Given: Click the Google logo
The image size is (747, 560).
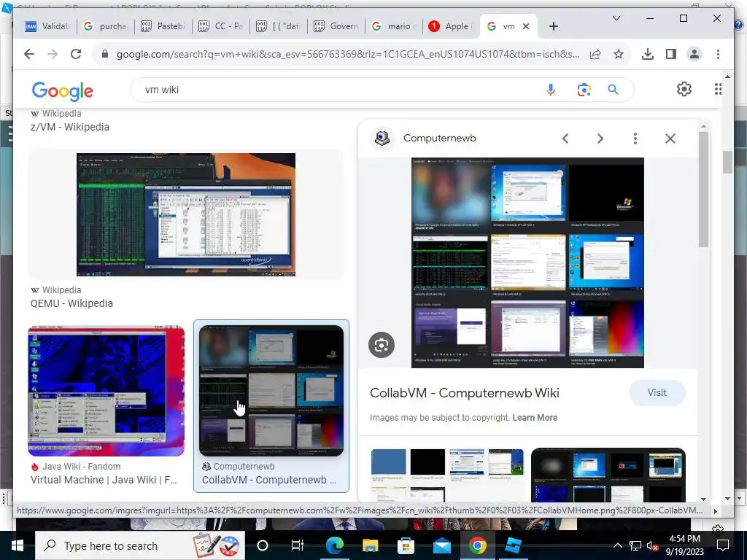Looking at the screenshot, I should coord(63,91).
